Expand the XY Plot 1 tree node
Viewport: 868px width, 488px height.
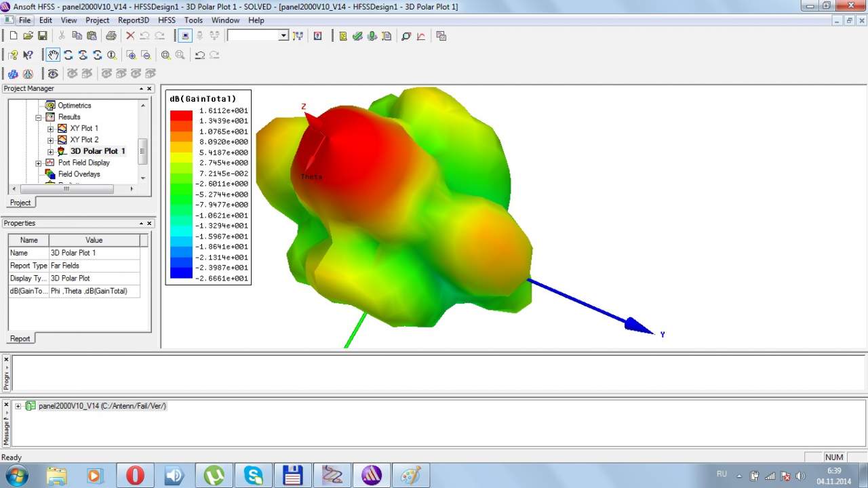coord(50,128)
